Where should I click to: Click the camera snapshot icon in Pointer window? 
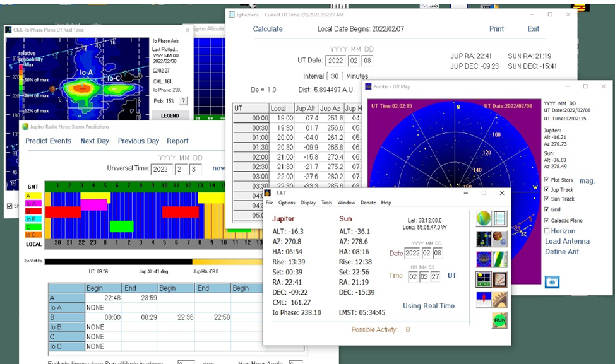[552, 282]
